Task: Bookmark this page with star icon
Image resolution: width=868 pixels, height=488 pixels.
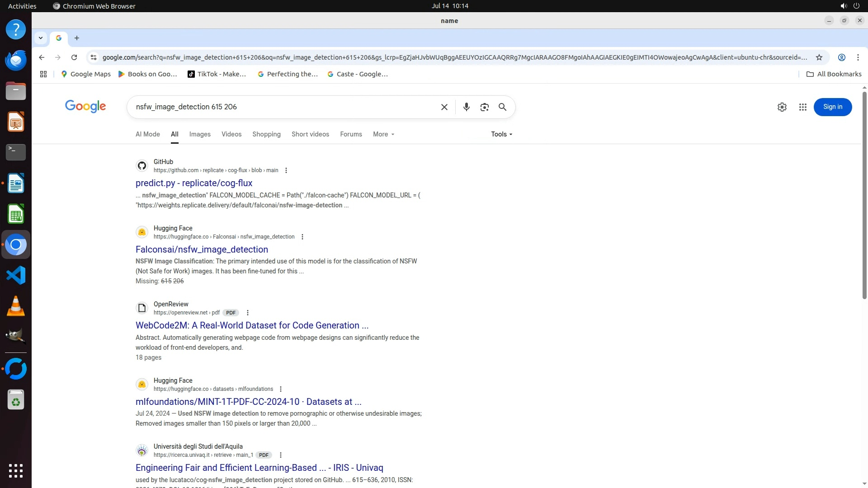Action: [x=819, y=57]
